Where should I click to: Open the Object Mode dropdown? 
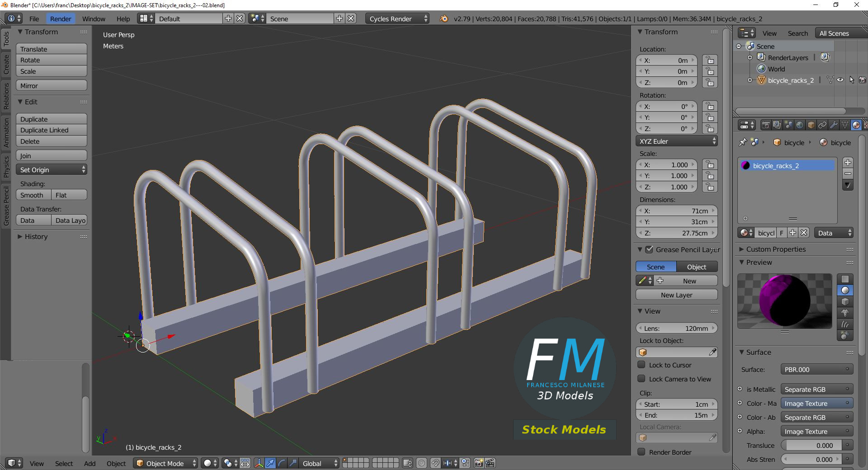click(x=166, y=463)
